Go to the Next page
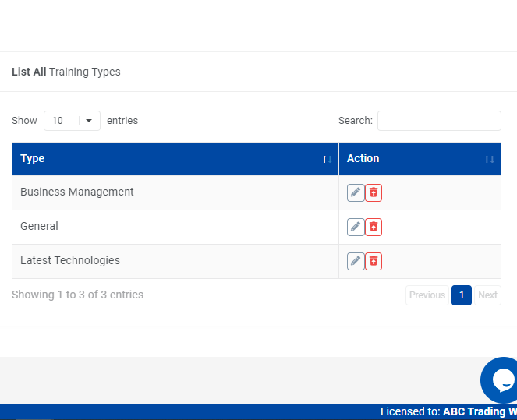517x420 pixels. click(x=487, y=295)
